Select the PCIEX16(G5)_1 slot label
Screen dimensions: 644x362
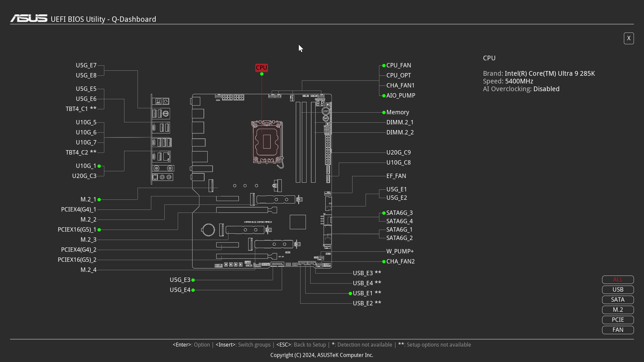point(77,230)
